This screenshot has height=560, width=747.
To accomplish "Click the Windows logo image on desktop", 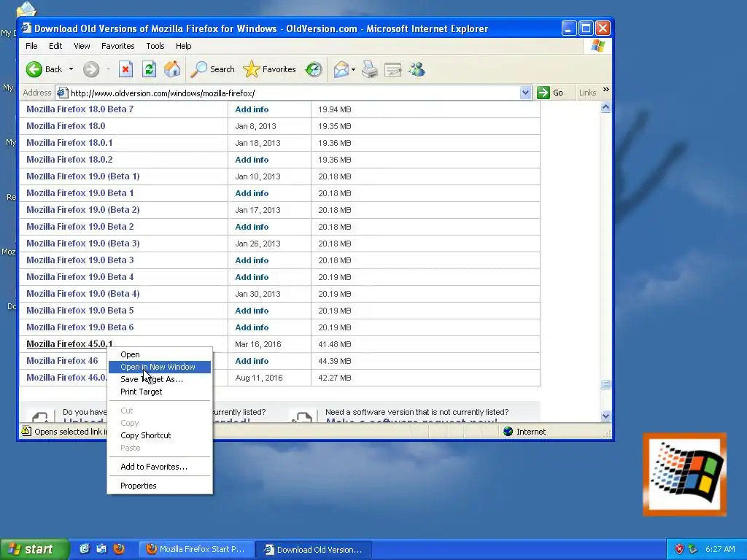I will coord(684,474).
